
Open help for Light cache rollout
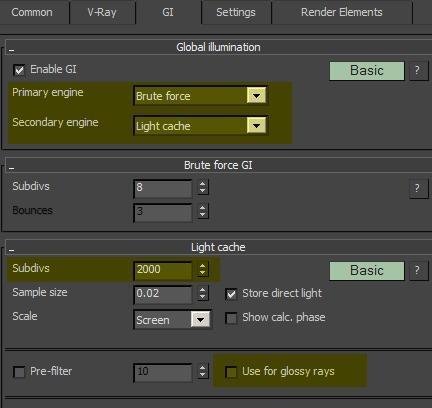(x=418, y=271)
